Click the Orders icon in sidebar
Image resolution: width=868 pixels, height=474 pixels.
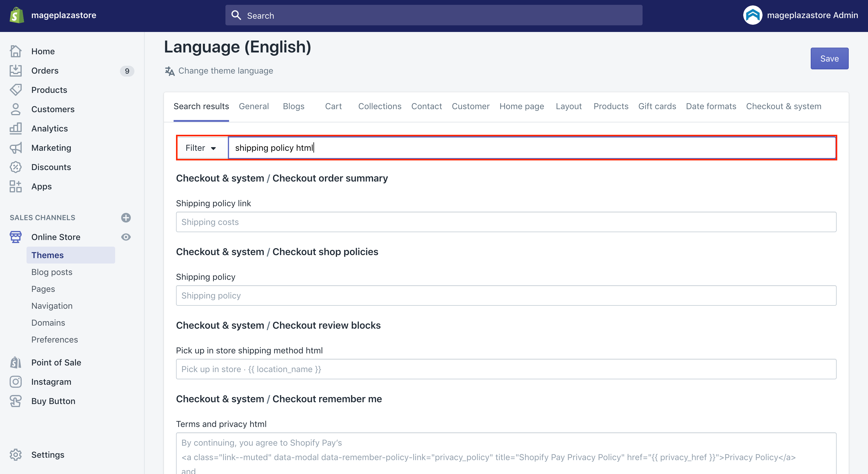click(16, 70)
